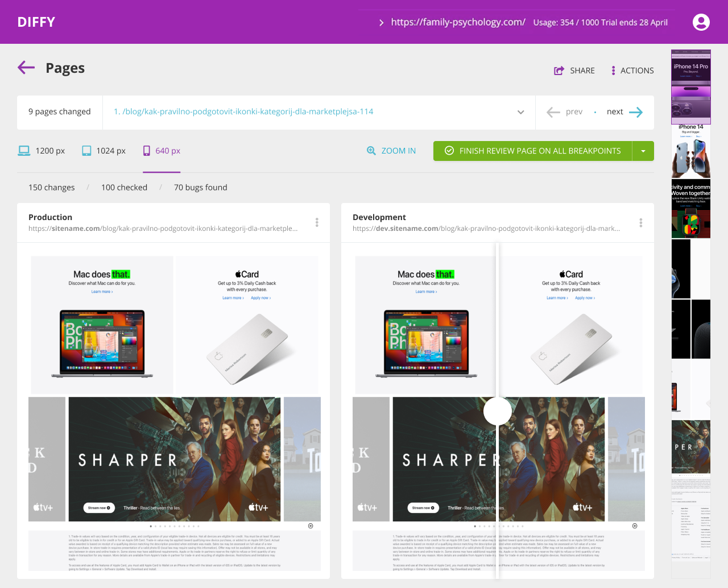Click the Pages title
Screen dimensions: 728x588
pyautogui.click(x=65, y=68)
